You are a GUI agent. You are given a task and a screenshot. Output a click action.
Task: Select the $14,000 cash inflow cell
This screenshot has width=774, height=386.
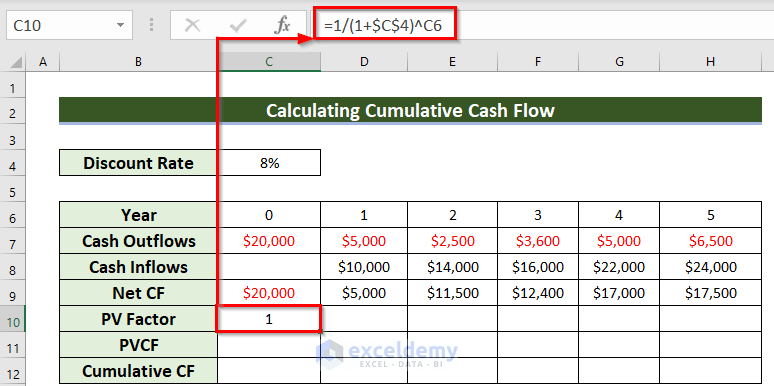coord(452,267)
